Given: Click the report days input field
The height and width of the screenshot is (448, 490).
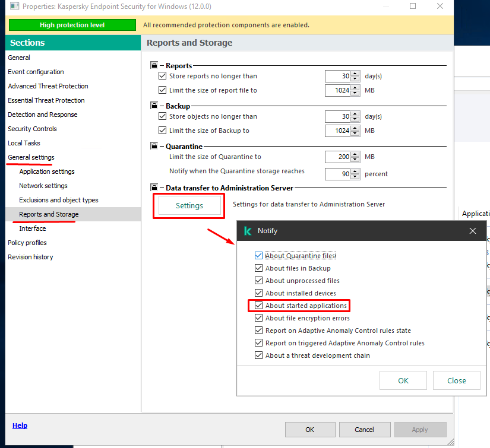Looking at the screenshot, I should (338, 76).
